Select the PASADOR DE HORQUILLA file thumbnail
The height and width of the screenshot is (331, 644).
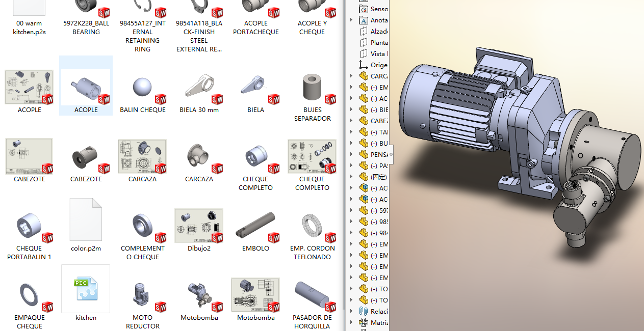312,295
